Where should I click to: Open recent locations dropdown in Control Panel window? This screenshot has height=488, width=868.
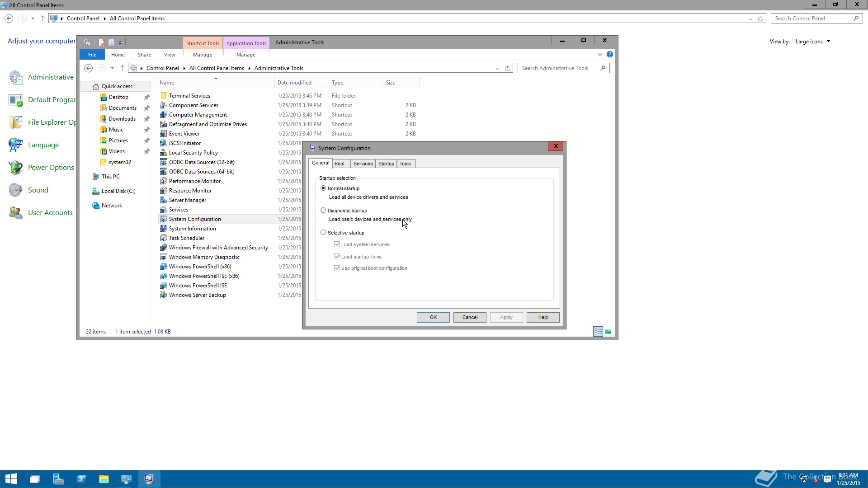[x=33, y=19]
